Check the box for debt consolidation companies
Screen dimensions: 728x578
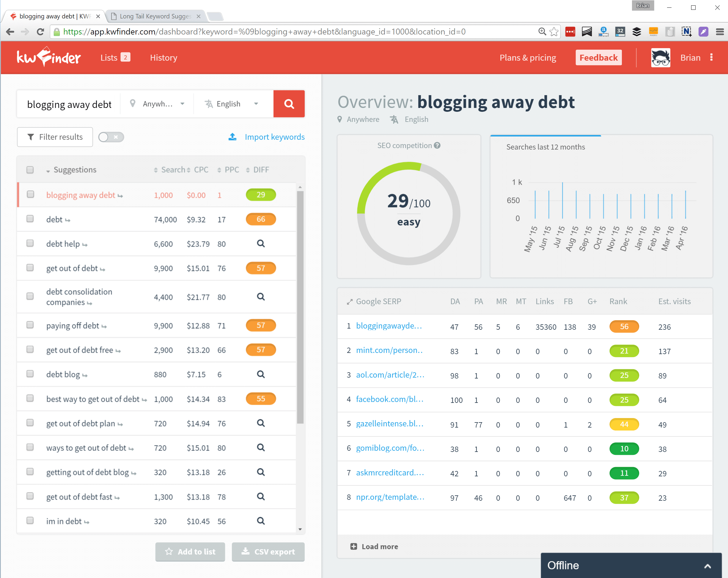click(30, 296)
